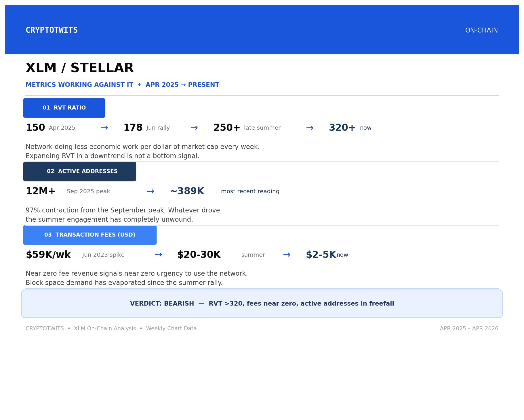
Task: Click the Near-zero fee revenue sentence
Action: coord(137,274)
